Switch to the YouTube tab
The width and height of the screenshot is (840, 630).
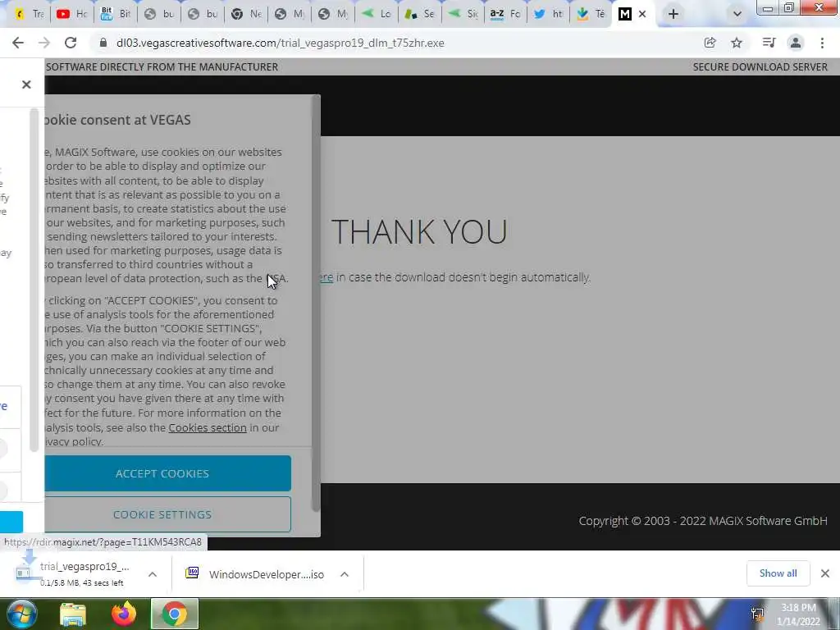[x=72, y=15]
